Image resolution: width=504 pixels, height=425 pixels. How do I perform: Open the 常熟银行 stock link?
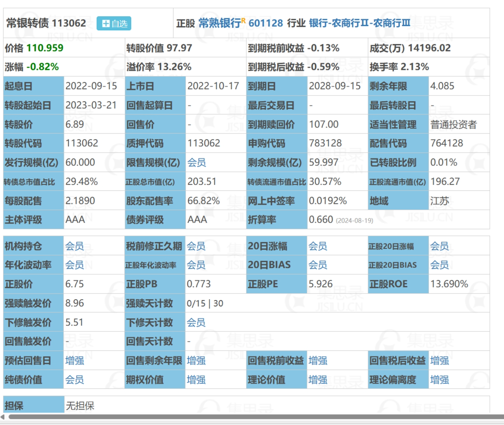219,23
